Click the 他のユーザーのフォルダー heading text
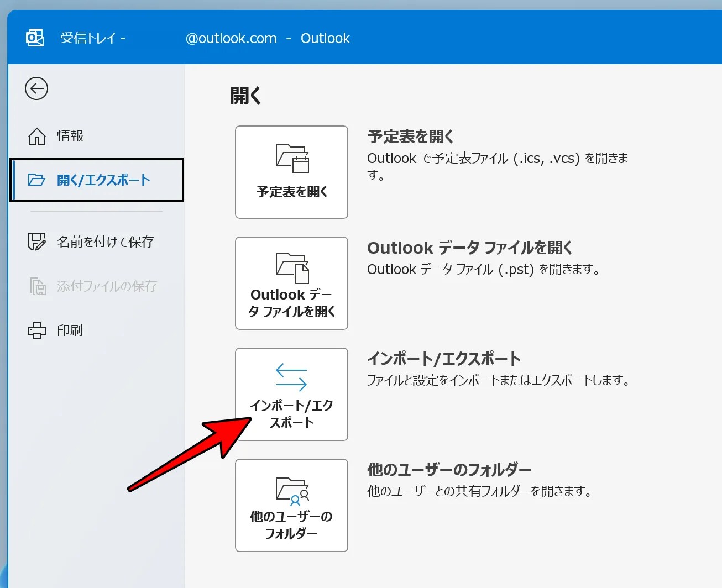Image resolution: width=722 pixels, height=588 pixels. tap(449, 470)
